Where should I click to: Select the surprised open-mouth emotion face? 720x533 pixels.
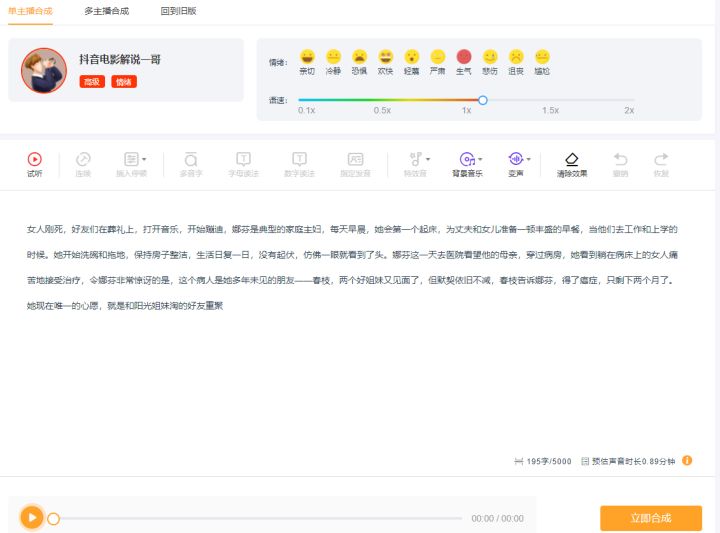pos(411,57)
